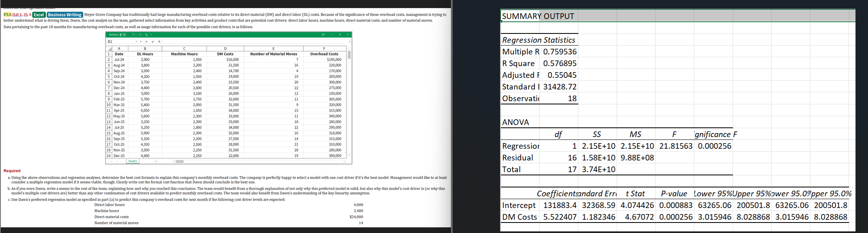Click the LO 1 link
Screen dimensions: 868x233
point(19,15)
